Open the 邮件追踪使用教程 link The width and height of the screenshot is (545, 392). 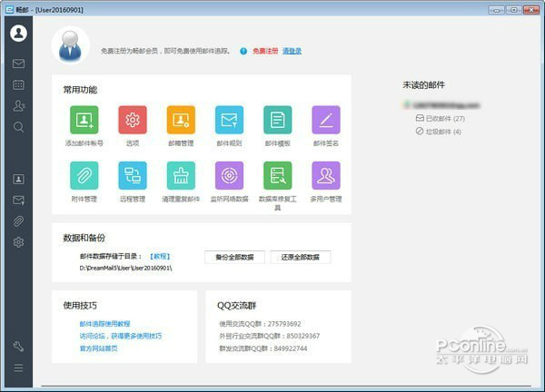coord(104,324)
